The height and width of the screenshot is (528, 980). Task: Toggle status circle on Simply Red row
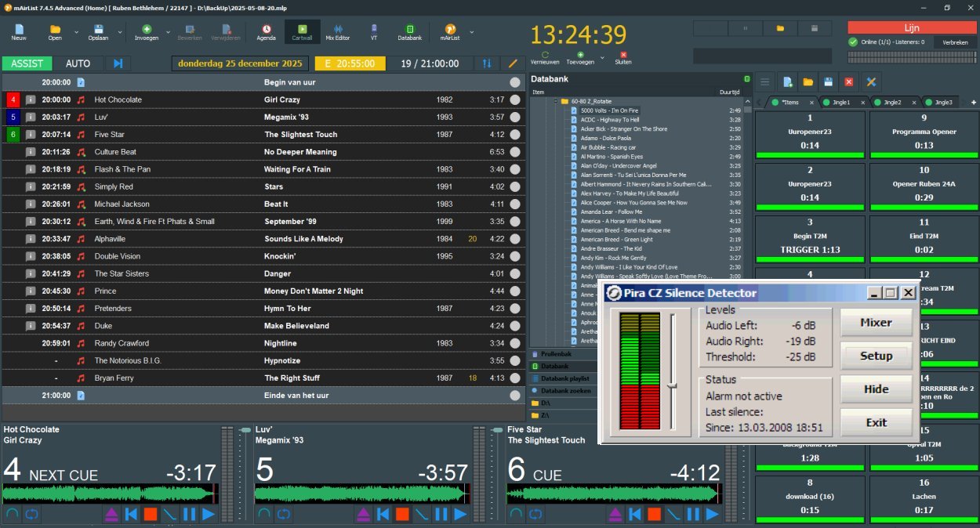click(x=515, y=187)
